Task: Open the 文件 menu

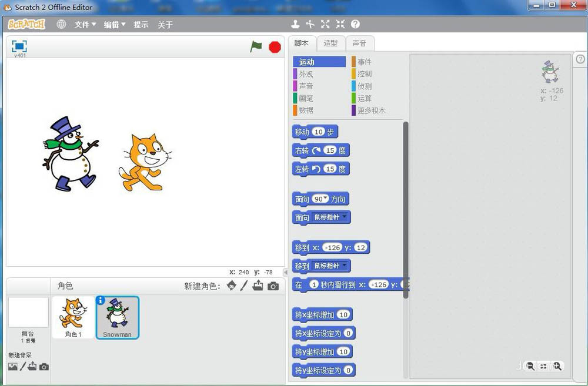Action: (x=85, y=25)
